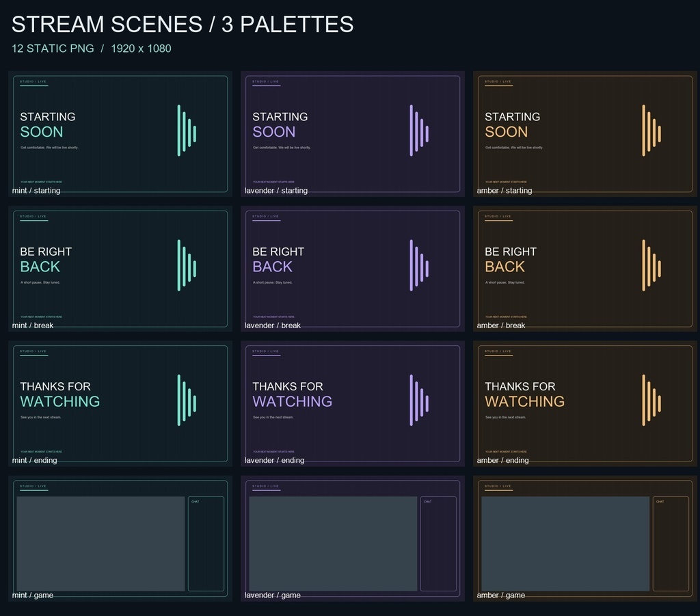This screenshot has height=616, width=700.
Task: Click the mint soundwave logo in the break scene
Action: pos(187,265)
